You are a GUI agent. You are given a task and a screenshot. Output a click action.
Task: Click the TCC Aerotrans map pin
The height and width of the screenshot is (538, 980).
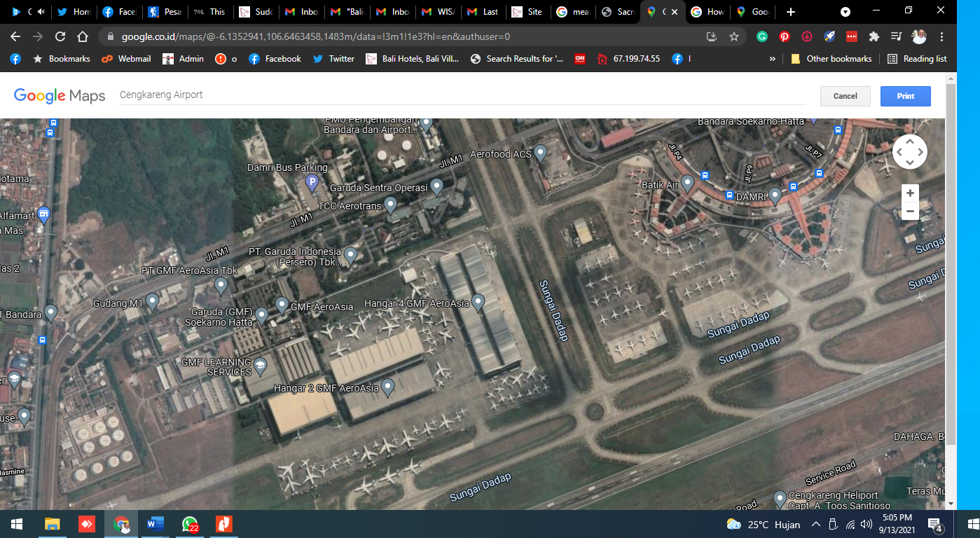coord(391,205)
